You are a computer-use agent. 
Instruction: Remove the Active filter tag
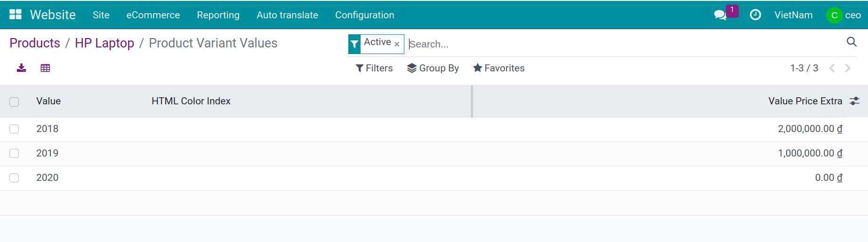(397, 44)
